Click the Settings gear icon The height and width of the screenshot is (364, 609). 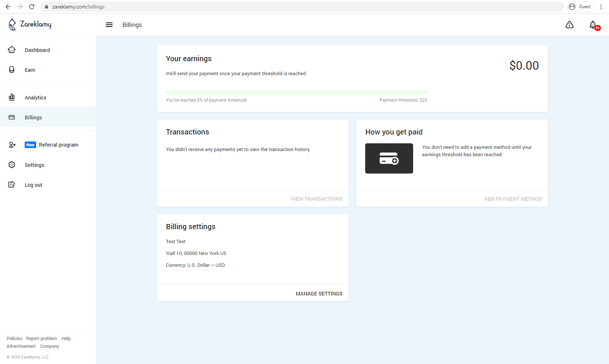(x=12, y=165)
